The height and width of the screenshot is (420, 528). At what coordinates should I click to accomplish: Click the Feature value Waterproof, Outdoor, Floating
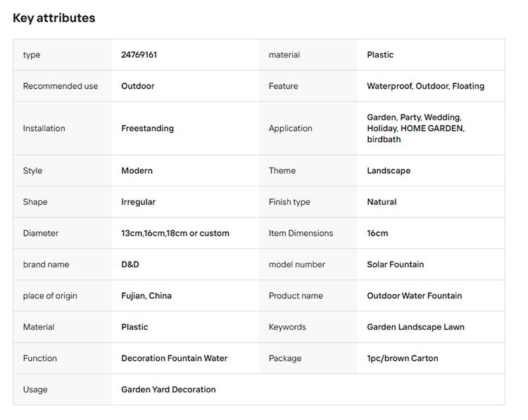(425, 86)
